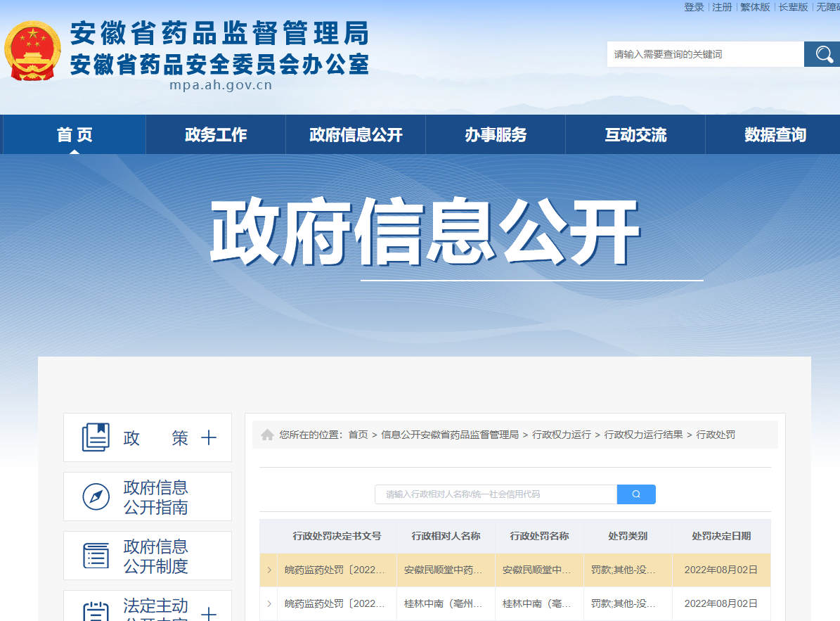Click the list icon for disclosure system

(x=96, y=556)
